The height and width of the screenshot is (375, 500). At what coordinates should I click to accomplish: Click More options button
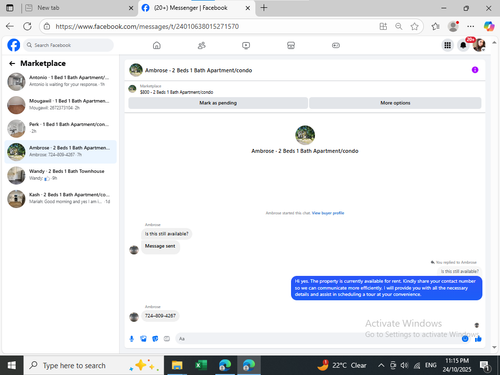pyautogui.click(x=395, y=103)
